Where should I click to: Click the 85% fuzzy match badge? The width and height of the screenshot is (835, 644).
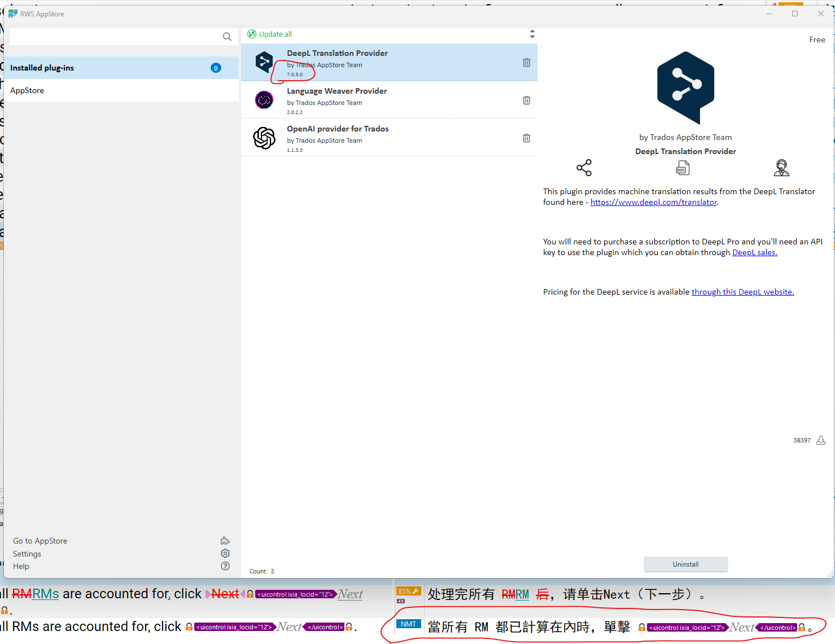tap(408, 591)
